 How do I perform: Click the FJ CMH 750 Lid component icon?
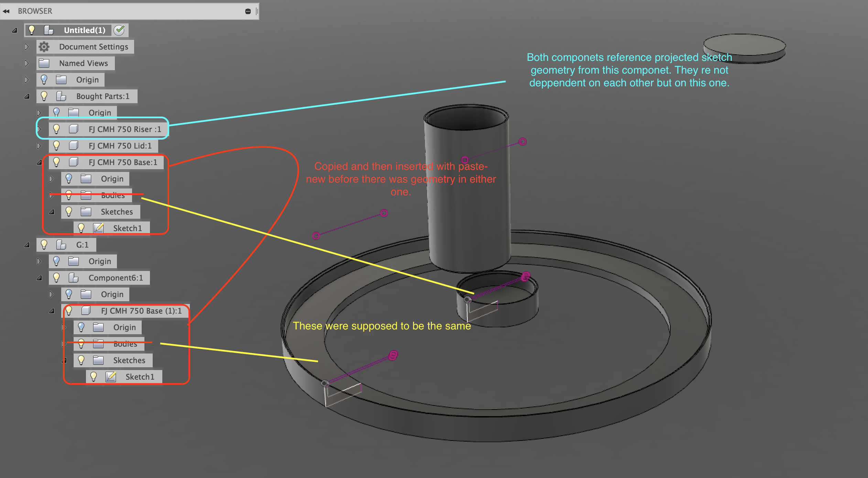point(74,146)
